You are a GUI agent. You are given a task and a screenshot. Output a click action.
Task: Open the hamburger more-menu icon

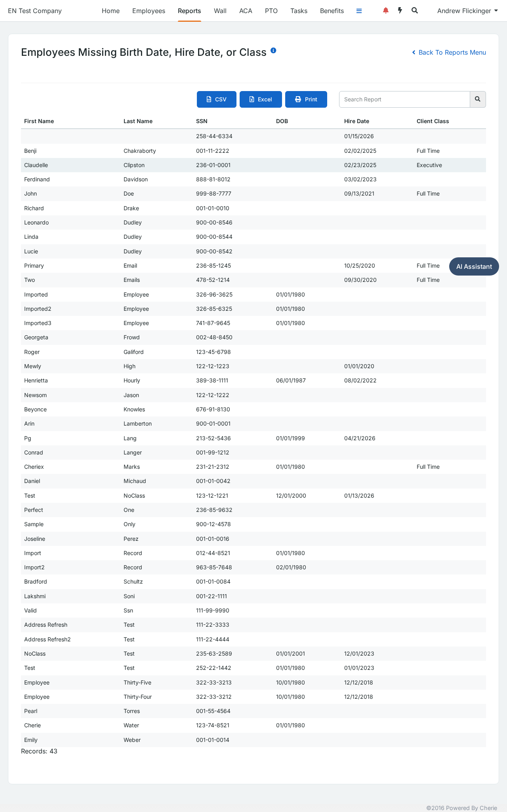tap(359, 11)
